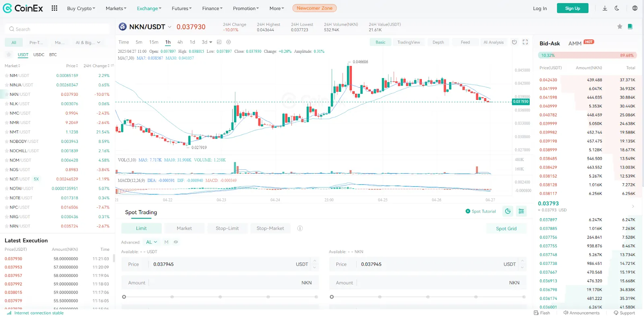Sort the market list by Price
The width and height of the screenshot is (644, 316).
(72, 66)
